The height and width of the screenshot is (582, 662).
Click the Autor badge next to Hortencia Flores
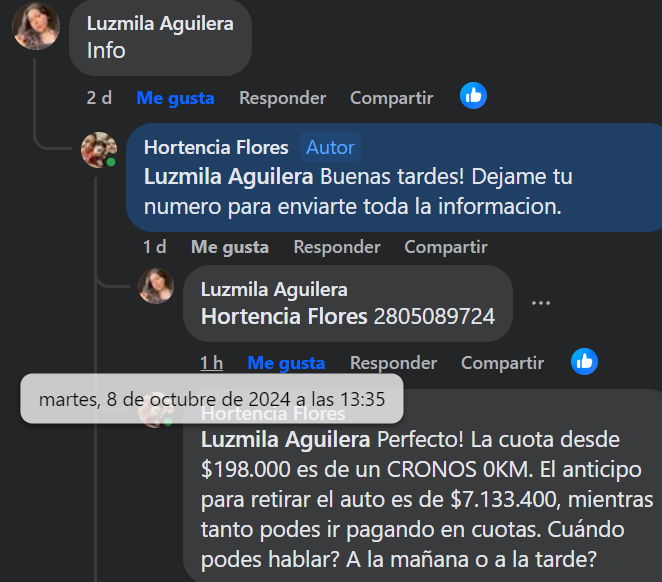pos(330,147)
